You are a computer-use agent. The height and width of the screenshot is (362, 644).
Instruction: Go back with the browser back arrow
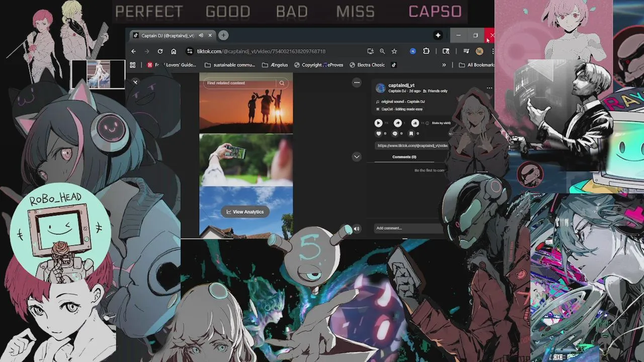133,51
